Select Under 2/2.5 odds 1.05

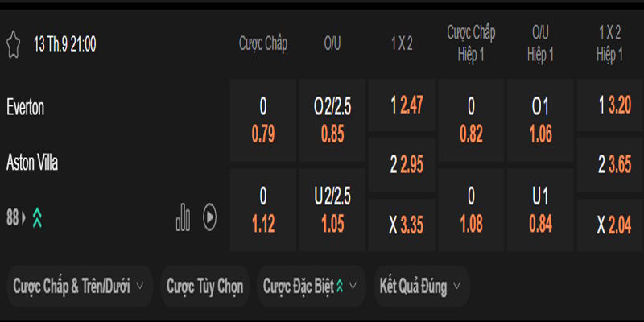click(x=332, y=209)
